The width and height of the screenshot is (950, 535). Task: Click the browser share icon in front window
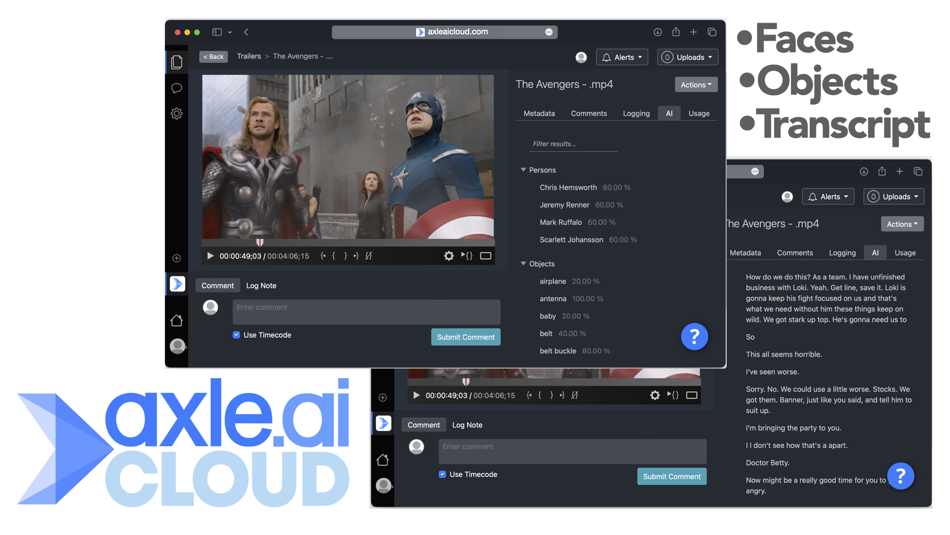pyautogui.click(x=676, y=32)
